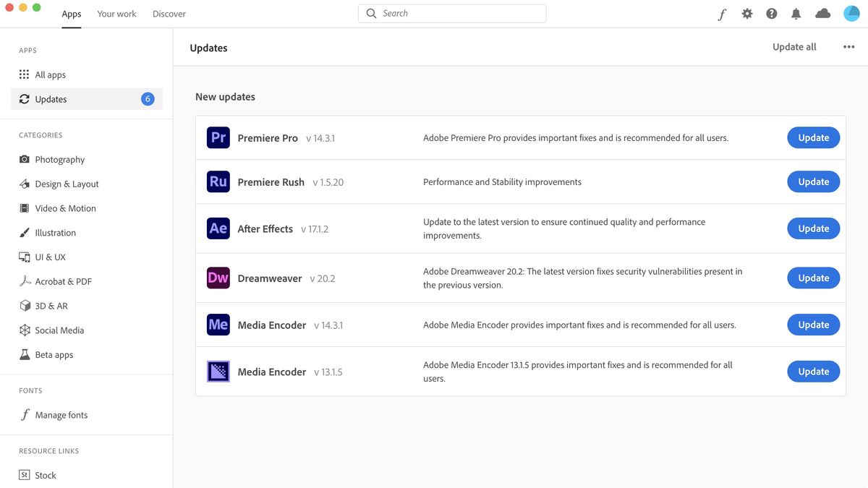This screenshot has width=868, height=488.
Task: Click the Search input field
Action: pyautogui.click(x=452, y=13)
